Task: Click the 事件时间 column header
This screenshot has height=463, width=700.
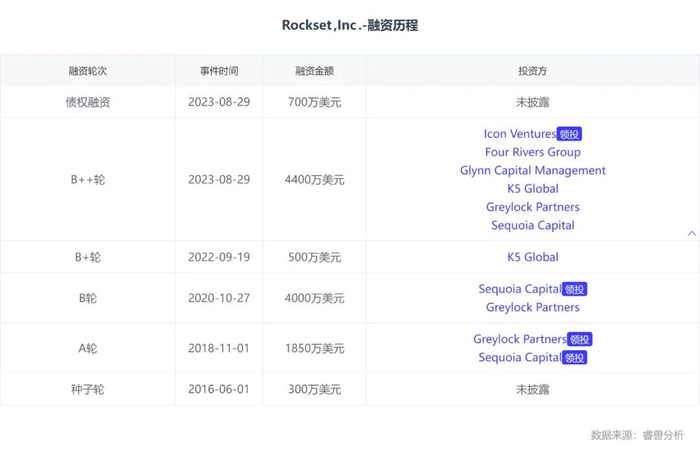Action: tap(219, 72)
